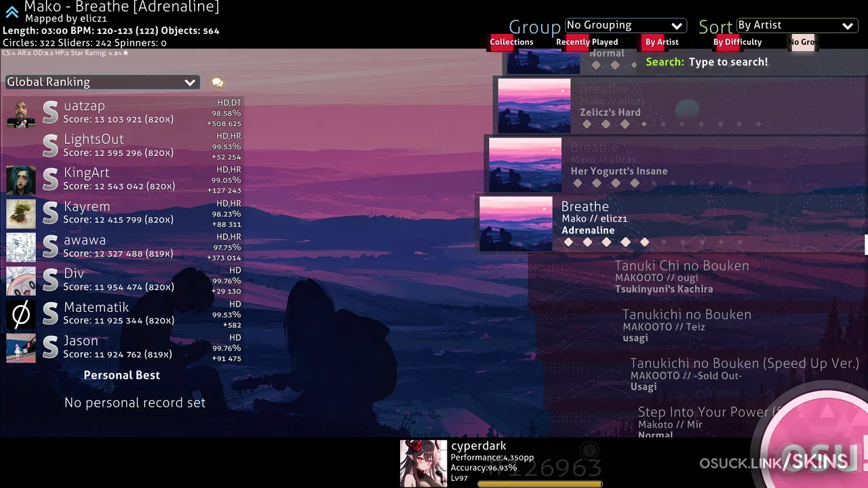Click the S rank badge on Matematik's score
This screenshot has width=868, height=488.
pyautogui.click(x=50, y=314)
